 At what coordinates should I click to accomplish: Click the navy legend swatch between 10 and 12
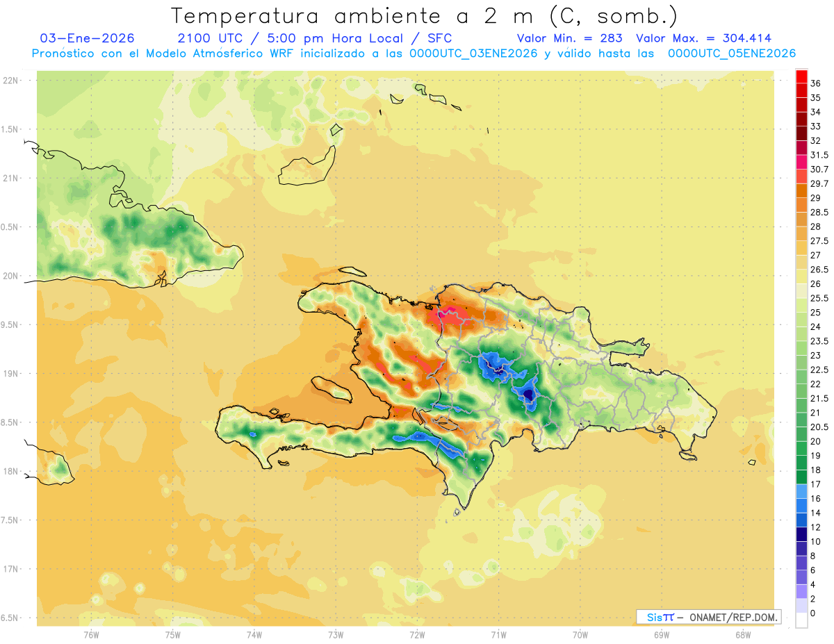pos(801,534)
